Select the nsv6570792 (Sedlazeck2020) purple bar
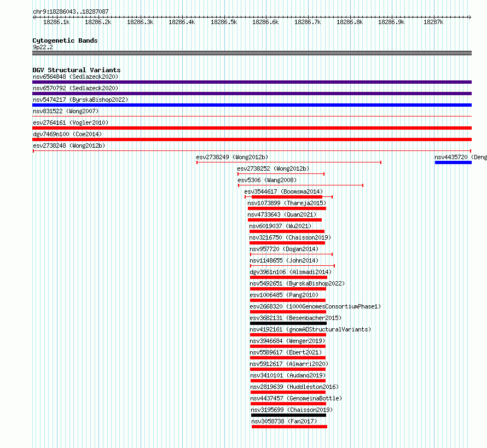 [x=252, y=94]
